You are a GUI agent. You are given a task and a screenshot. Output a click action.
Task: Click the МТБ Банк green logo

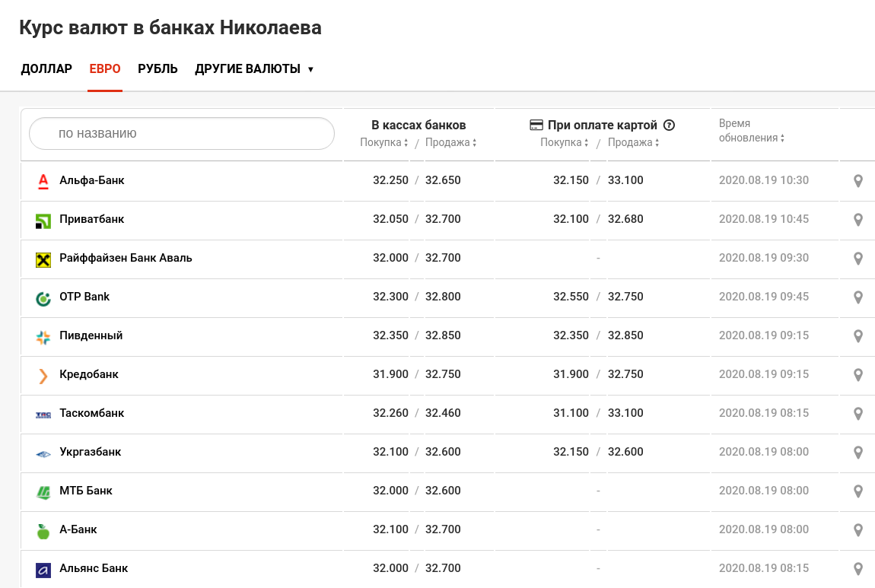43,493
